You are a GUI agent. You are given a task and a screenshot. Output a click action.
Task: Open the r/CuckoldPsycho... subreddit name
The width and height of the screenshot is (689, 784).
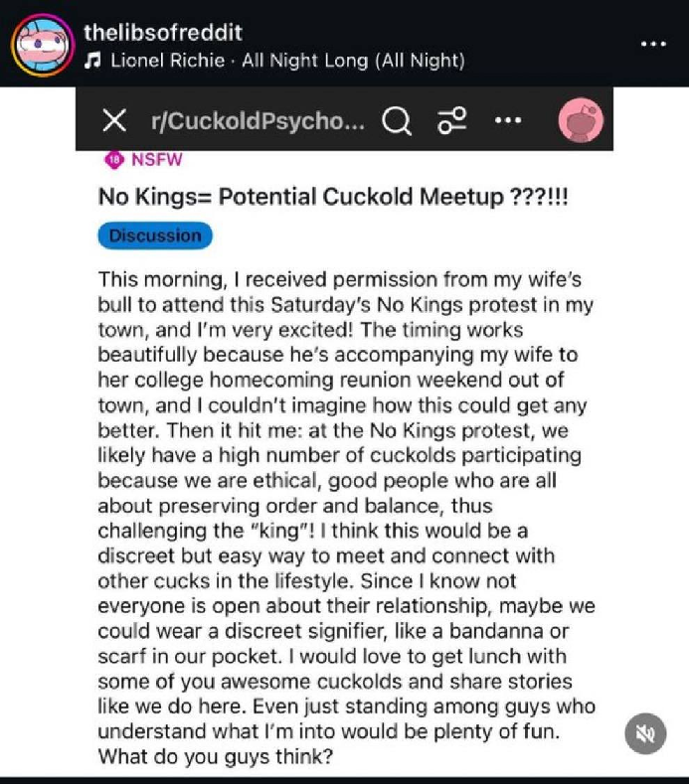[258, 121]
